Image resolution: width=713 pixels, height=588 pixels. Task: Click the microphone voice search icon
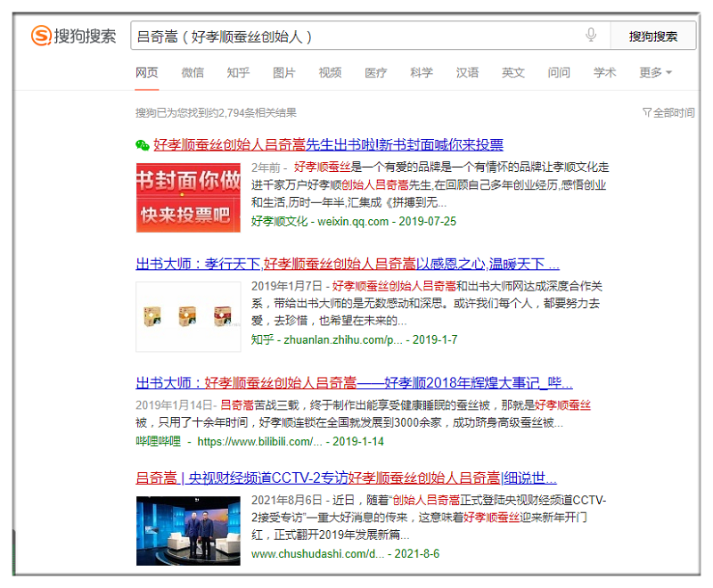[x=590, y=36]
